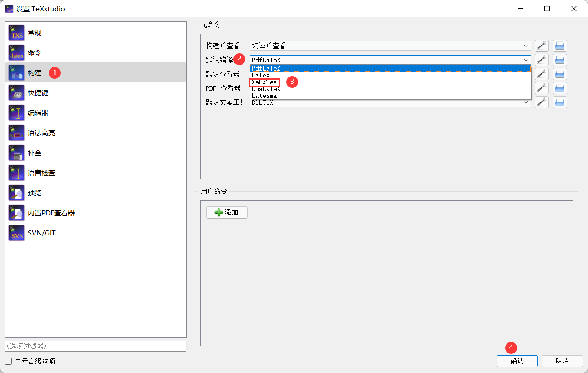This screenshot has width=588, height=373.
Task: Click the 添加 user command button
Action: click(x=226, y=212)
